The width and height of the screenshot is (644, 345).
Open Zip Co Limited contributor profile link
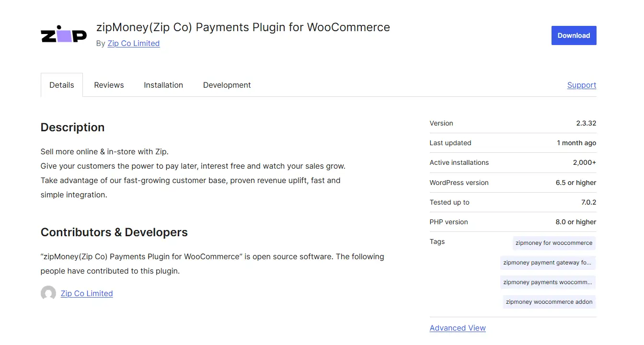(x=87, y=293)
